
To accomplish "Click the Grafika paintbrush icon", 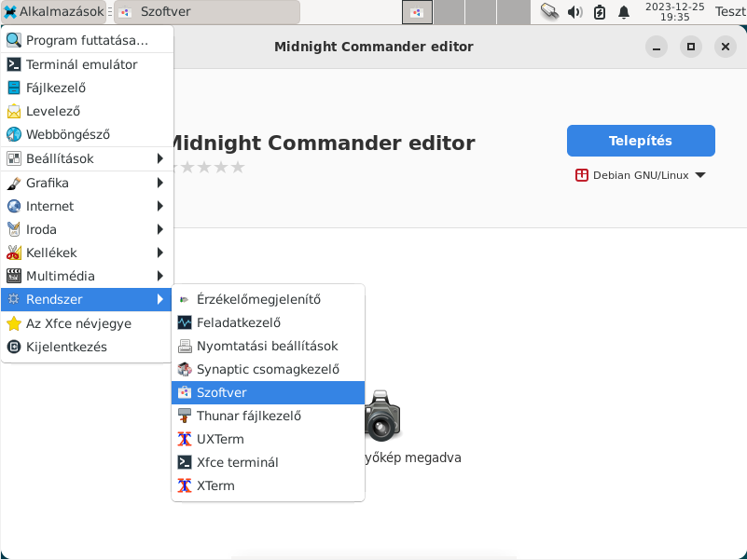I will [14, 183].
